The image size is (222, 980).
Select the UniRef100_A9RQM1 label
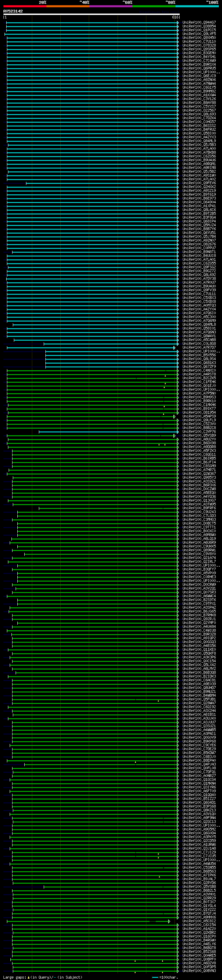point(199,164)
